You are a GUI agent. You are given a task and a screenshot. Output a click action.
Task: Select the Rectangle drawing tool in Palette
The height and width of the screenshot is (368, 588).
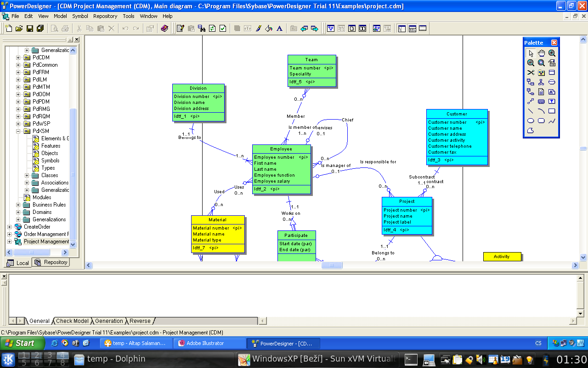point(552,111)
